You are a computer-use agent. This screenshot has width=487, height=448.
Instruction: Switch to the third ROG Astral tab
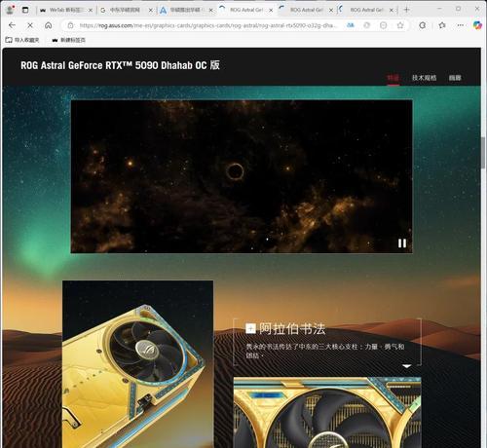pyautogui.click(x=363, y=10)
